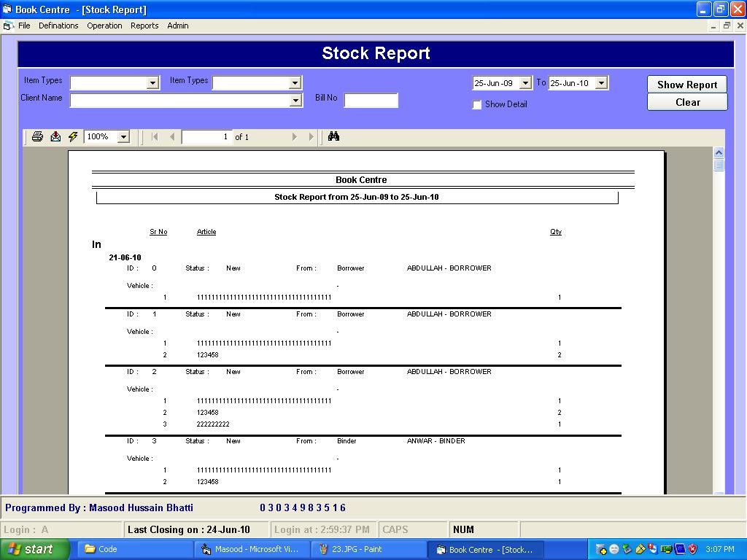Export the report with the export icon
The image size is (747, 560).
[x=55, y=136]
